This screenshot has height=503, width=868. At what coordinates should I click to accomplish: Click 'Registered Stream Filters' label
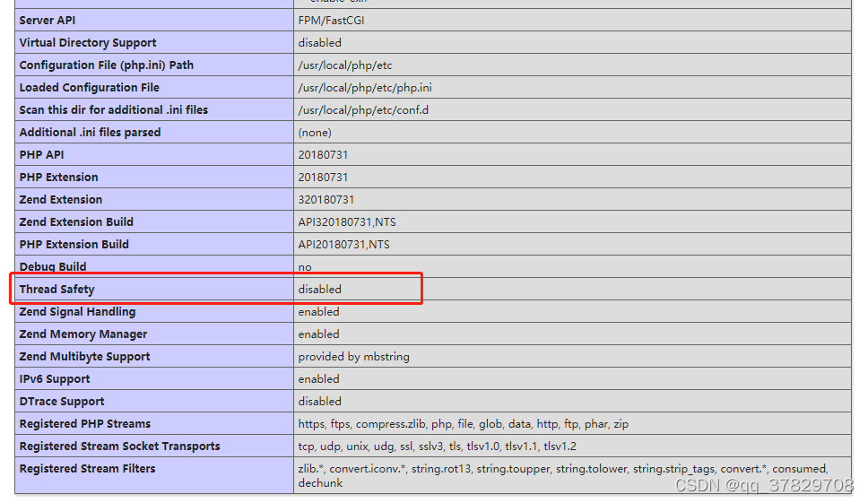[88, 469]
